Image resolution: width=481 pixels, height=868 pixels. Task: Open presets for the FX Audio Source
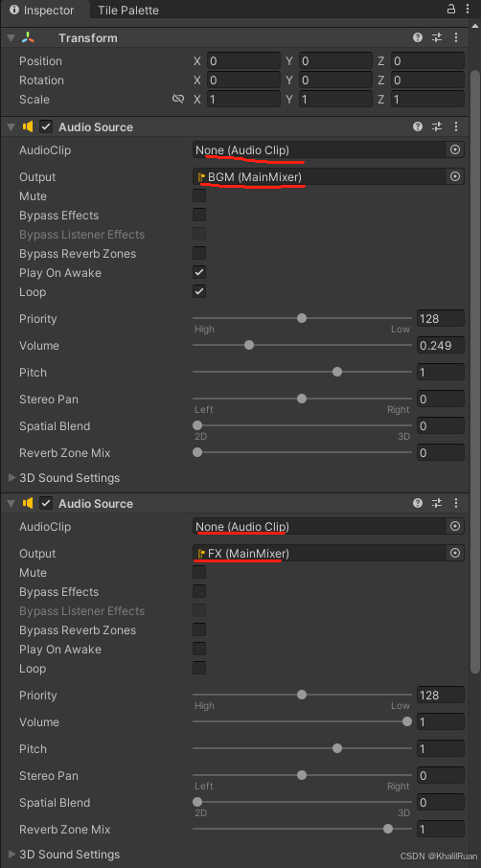(x=437, y=503)
